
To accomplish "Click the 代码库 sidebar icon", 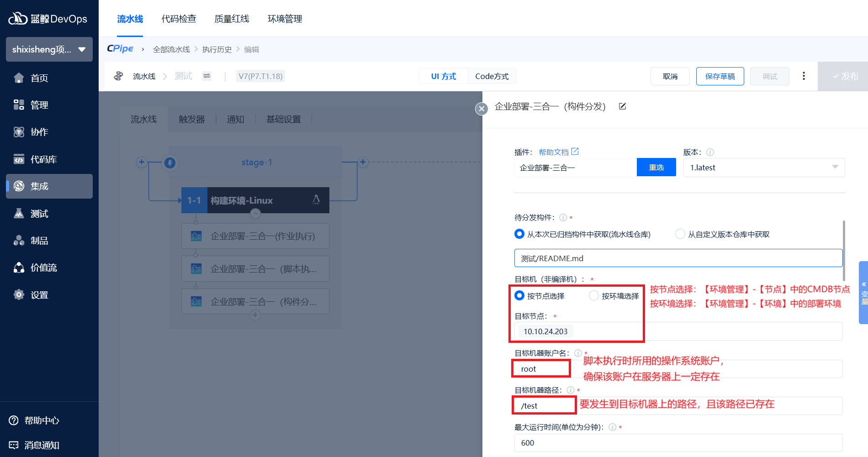I will (x=19, y=159).
